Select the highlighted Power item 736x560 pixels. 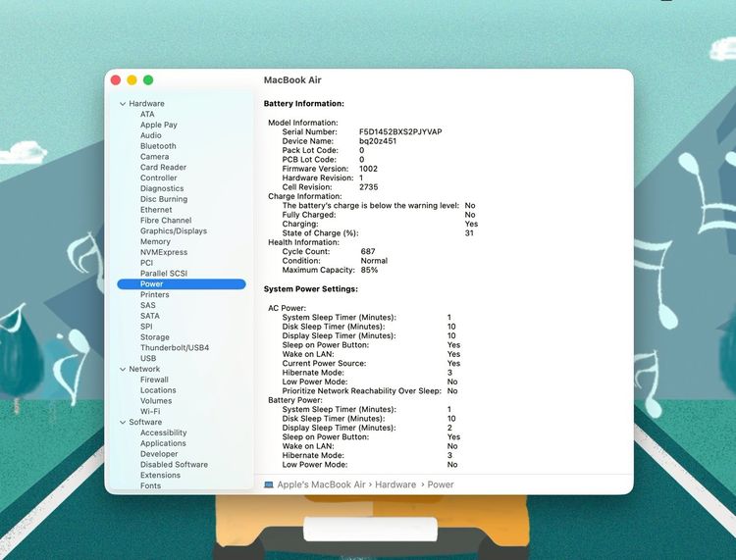(182, 283)
